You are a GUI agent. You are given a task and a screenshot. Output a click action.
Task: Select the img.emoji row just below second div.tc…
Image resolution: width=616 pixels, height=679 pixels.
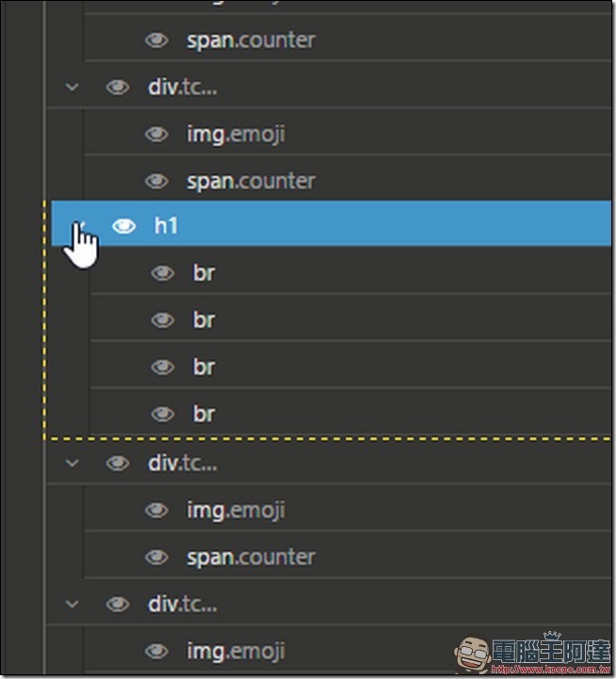348,509
